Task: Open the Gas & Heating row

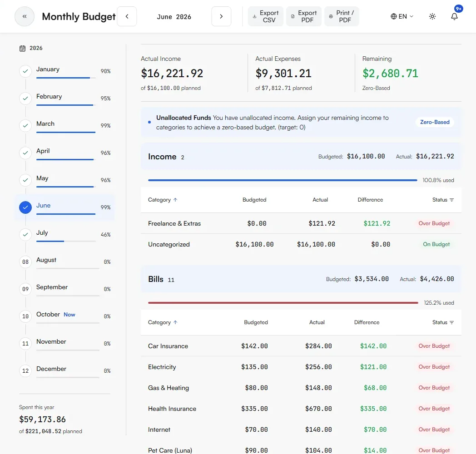Action: tap(301, 388)
